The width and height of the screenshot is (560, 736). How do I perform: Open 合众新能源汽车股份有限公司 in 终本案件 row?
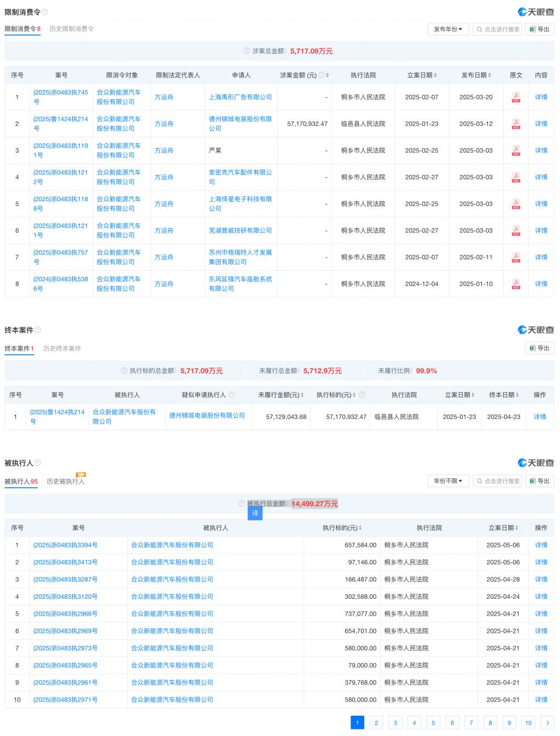(124, 417)
